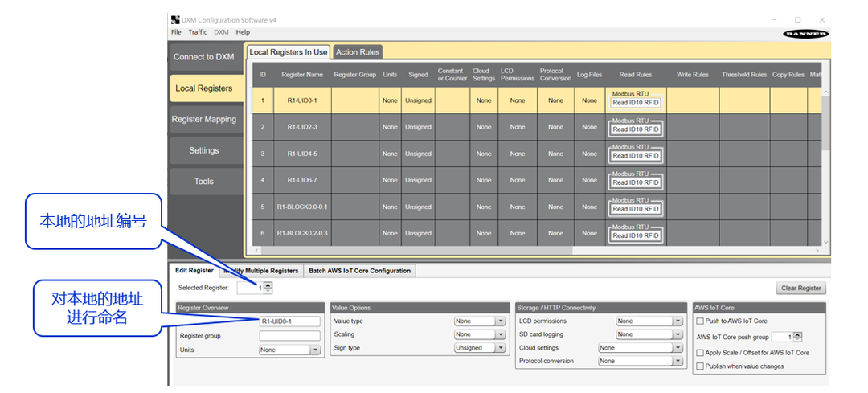The height and width of the screenshot is (393, 868).
Task: Click the DXM application logo icon
Action: coord(175,20)
